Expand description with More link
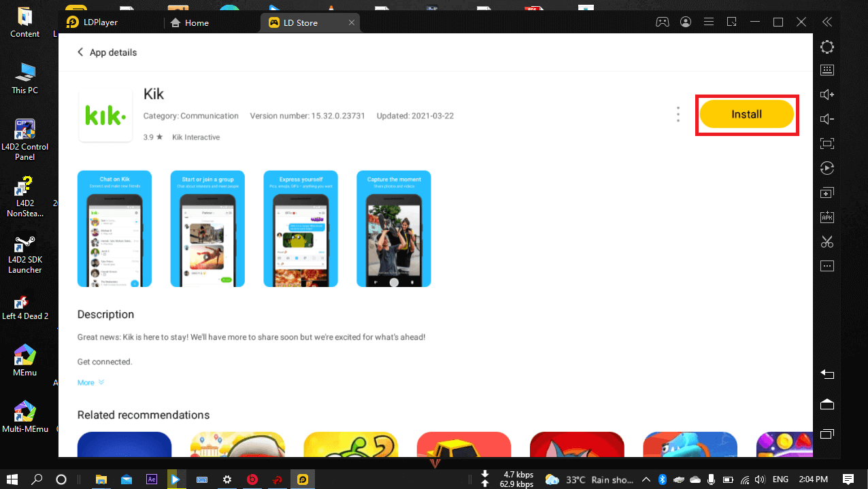The width and height of the screenshot is (868, 489). 90,383
